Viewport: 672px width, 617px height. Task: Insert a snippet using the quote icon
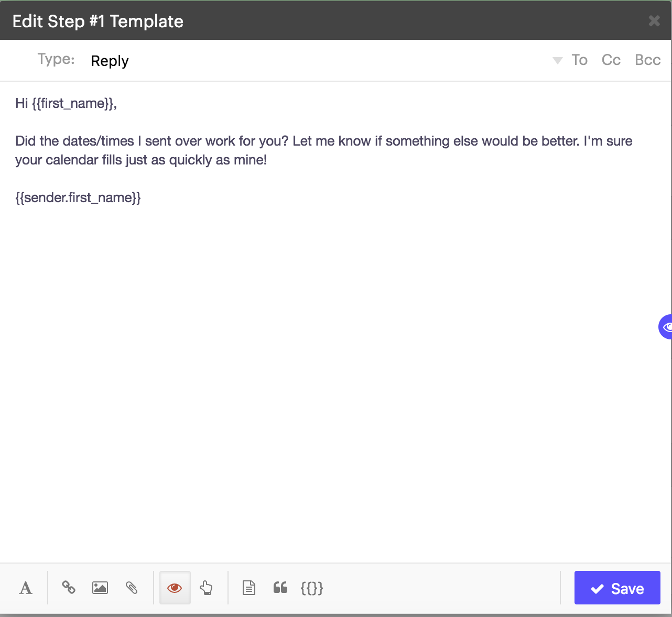[x=280, y=588]
